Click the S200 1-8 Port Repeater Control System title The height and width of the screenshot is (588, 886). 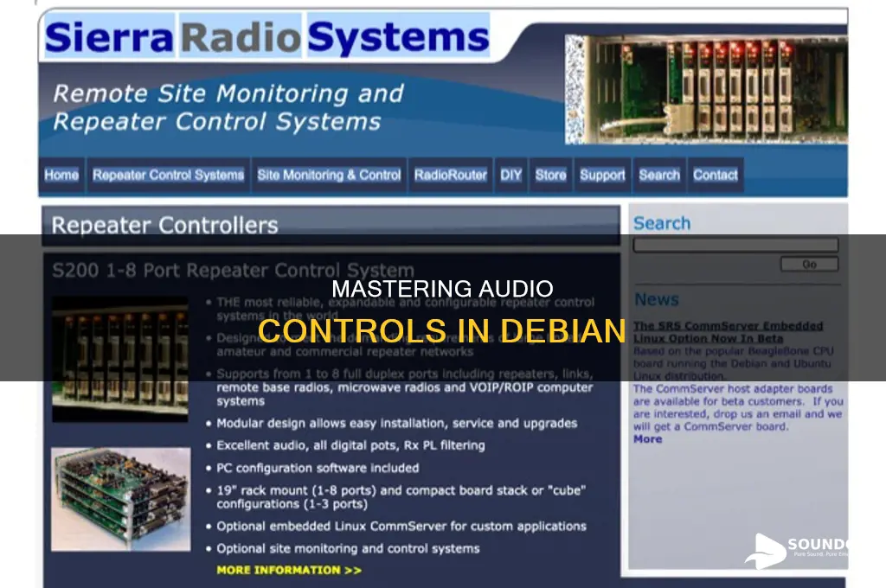click(233, 270)
